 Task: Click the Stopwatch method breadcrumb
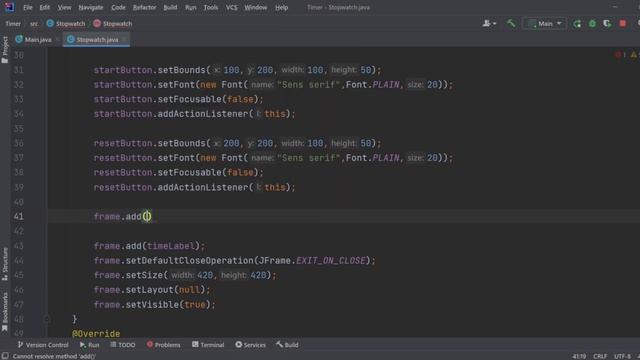(x=113, y=24)
